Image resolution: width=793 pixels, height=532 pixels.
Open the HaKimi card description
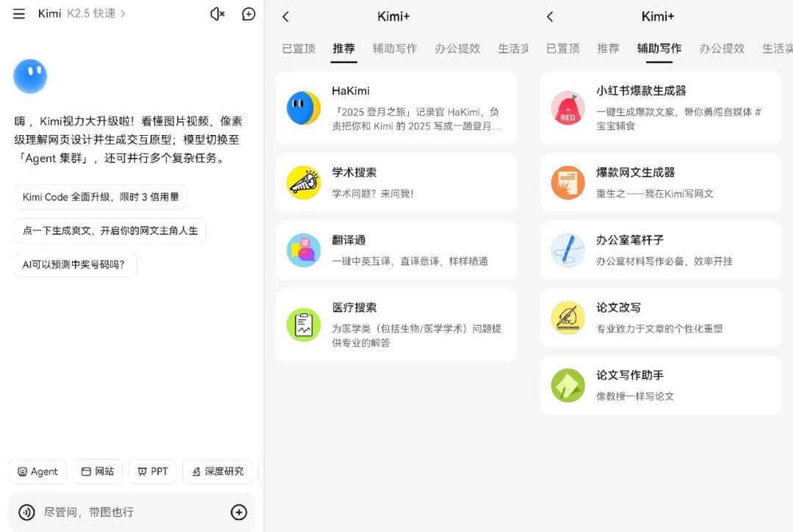click(x=416, y=119)
